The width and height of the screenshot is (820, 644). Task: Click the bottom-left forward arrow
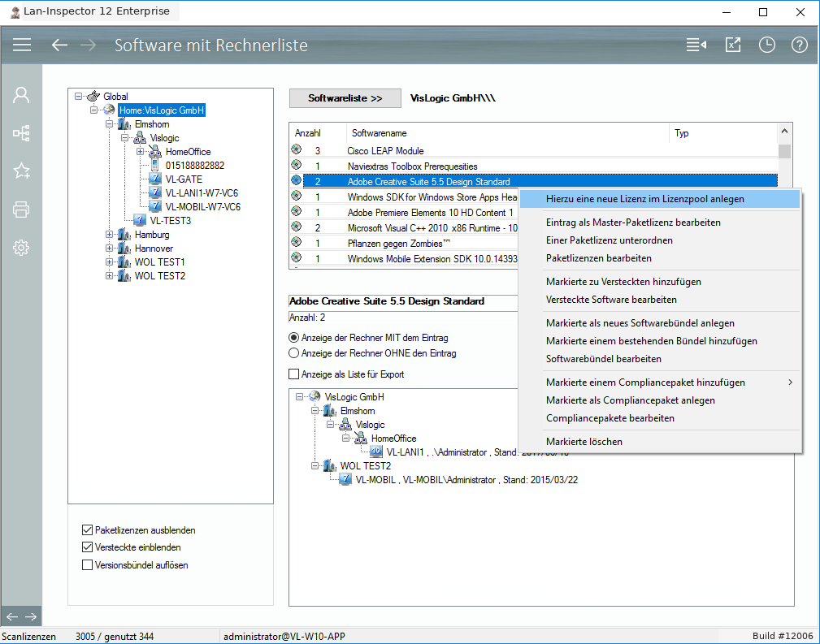click(x=31, y=617)
